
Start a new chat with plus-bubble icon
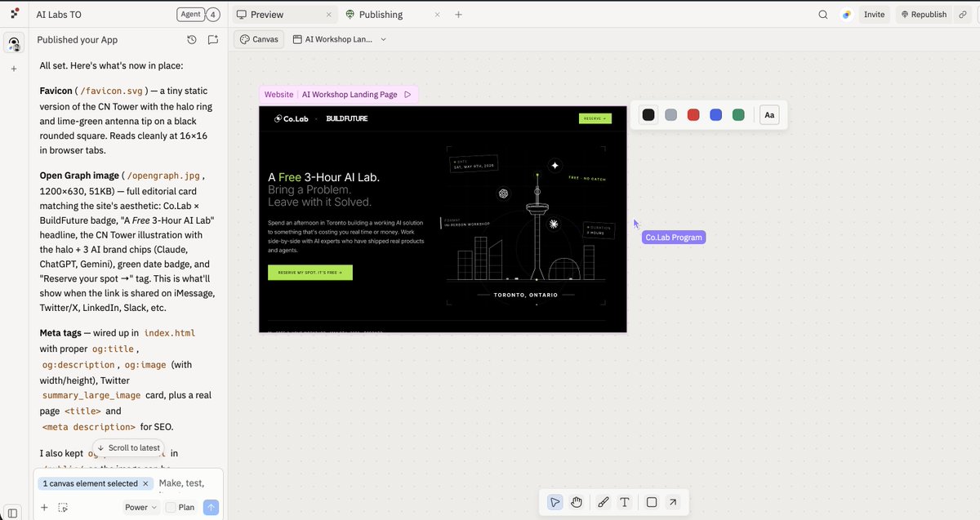click(213, 39)
